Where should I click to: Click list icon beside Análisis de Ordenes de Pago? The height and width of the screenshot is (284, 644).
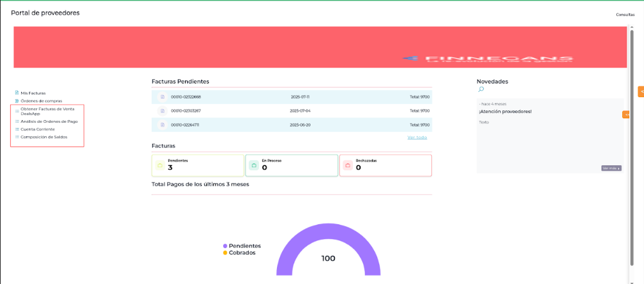tap(17, 121)
